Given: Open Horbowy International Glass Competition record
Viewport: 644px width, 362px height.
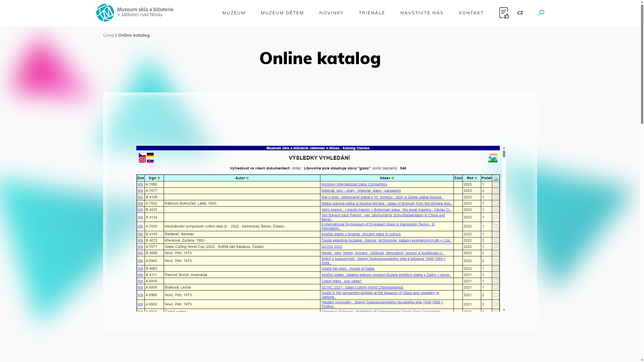Looking at the screenshot, I should pyautogui.click(x=354, y=184).
